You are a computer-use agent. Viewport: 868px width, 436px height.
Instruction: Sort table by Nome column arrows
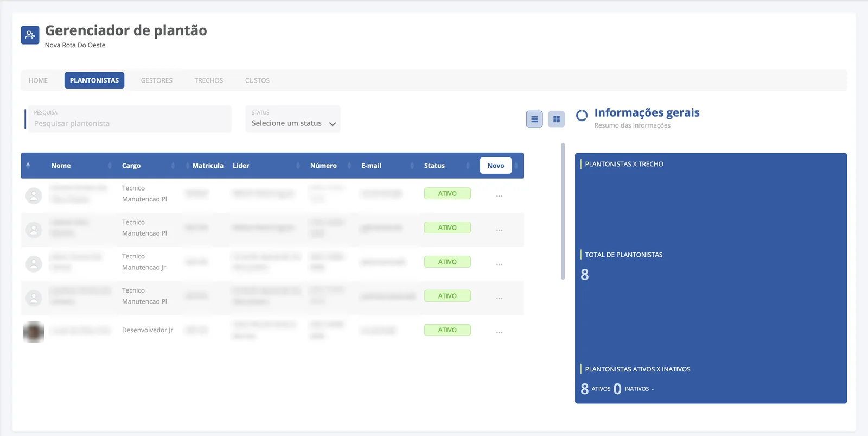coord(110,166)
